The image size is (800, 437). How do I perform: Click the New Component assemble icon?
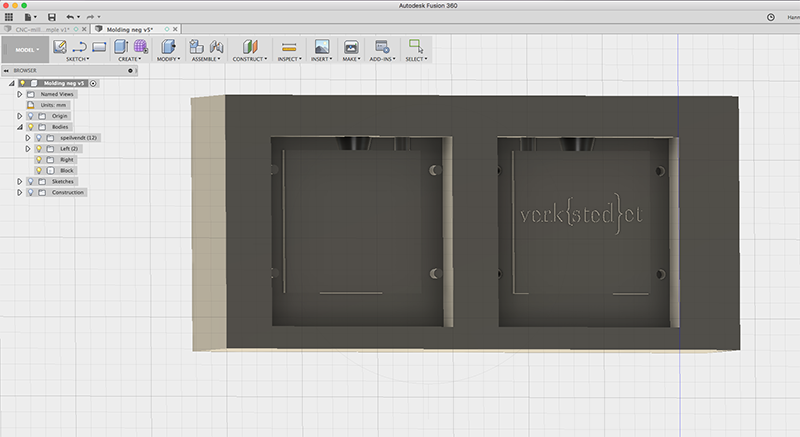click(196, 47)
